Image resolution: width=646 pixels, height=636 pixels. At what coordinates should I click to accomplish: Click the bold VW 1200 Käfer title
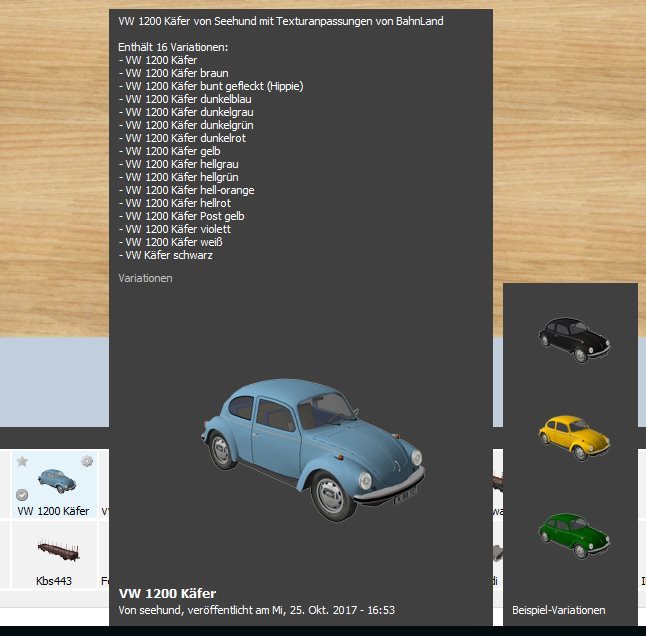tap(167, 594)
